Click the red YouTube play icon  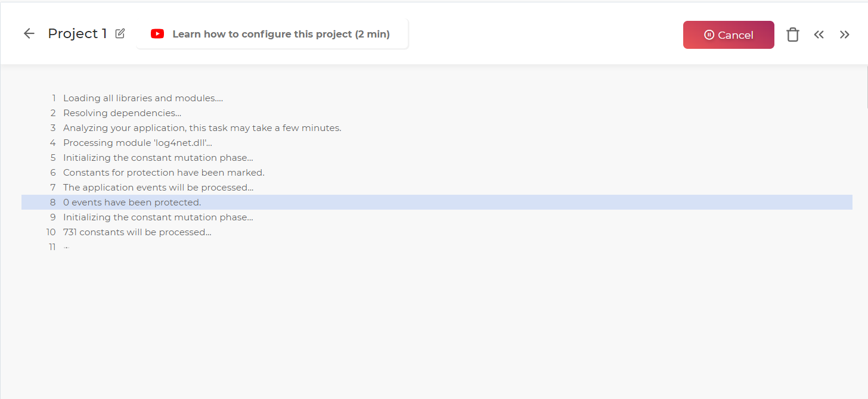tap(157, 34)
